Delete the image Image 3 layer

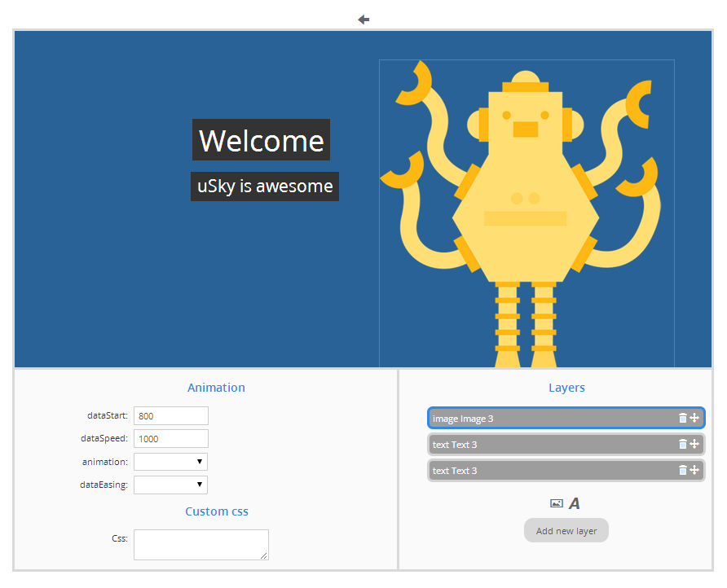(682, 418)
